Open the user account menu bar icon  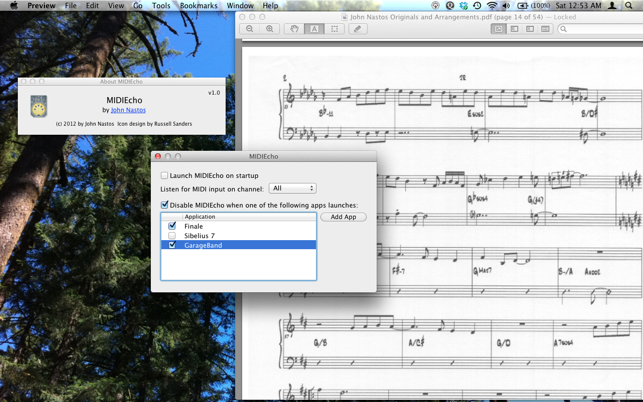click(x=612, y=5)
